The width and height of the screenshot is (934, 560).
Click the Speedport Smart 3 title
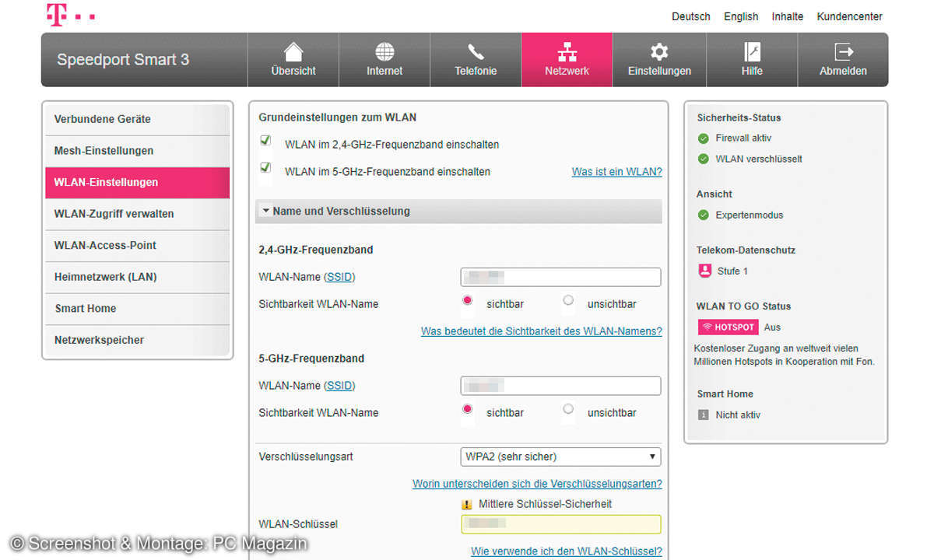click(x=123, y=60)
